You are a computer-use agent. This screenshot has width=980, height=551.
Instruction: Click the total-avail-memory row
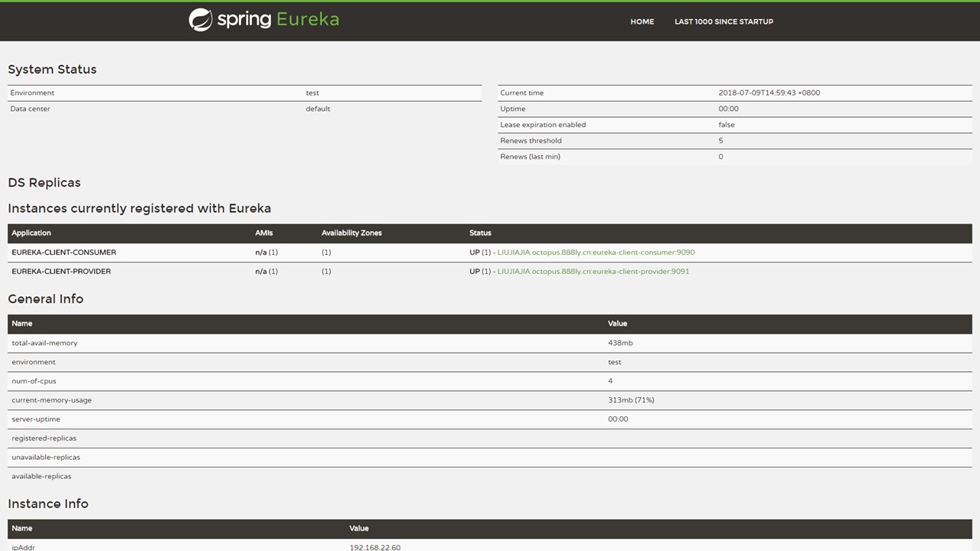tap(44, 343)
